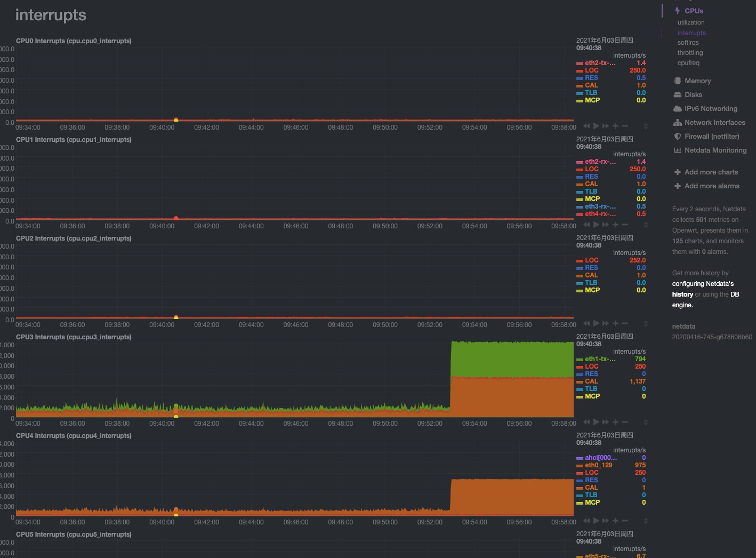Viewport: 756px width, 558px height.
Task: Click the Memory chip icon in sidebar
Action: [677, 81]
